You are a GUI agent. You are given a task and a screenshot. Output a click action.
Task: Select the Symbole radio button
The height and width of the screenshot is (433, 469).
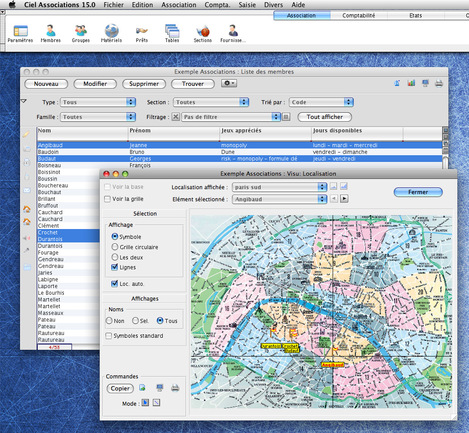click(115, 236)
